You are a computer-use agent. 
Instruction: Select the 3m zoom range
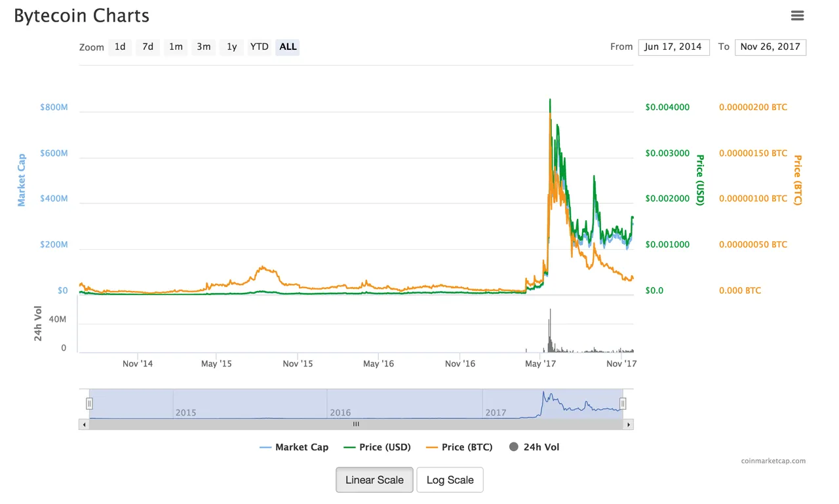(204, 47)
